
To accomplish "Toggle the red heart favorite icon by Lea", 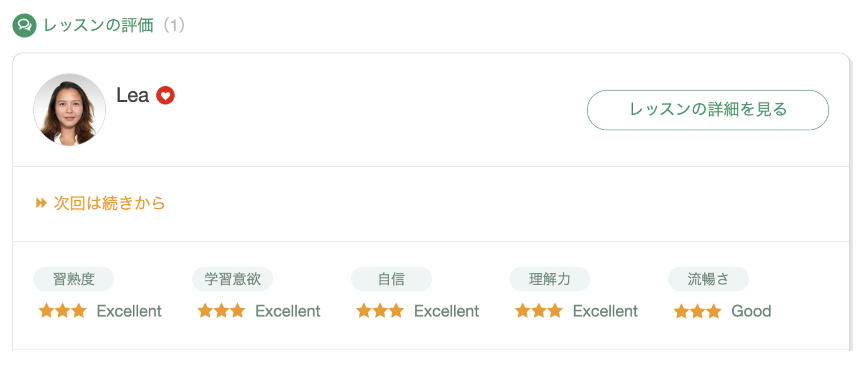I will coord(165,95).
